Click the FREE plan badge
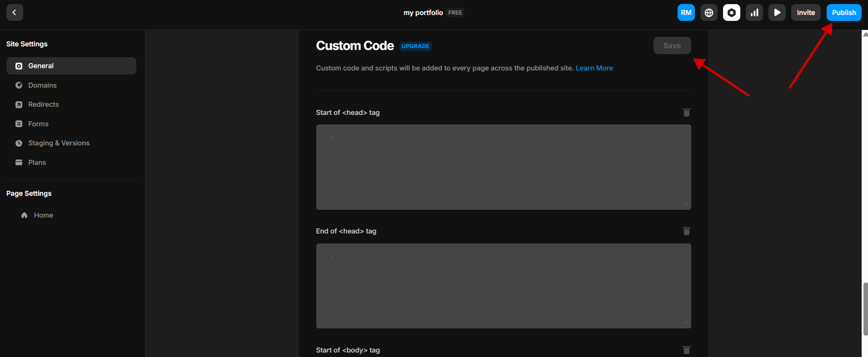Image resolution: width=868 pixels, height=357 pixels. click(455, 13)
